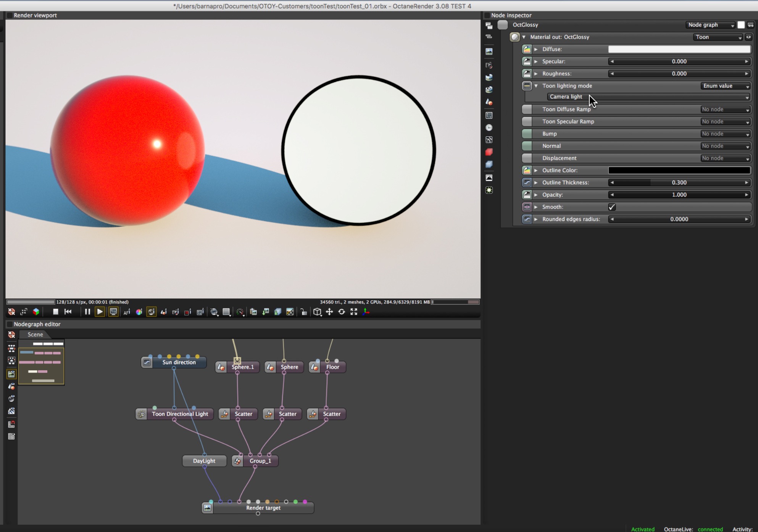Toggle the Node inspector panel checkbox

487,15
